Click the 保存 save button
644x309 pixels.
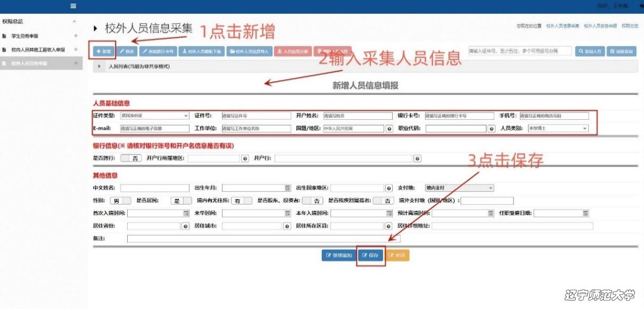click(x=370, y=256)
